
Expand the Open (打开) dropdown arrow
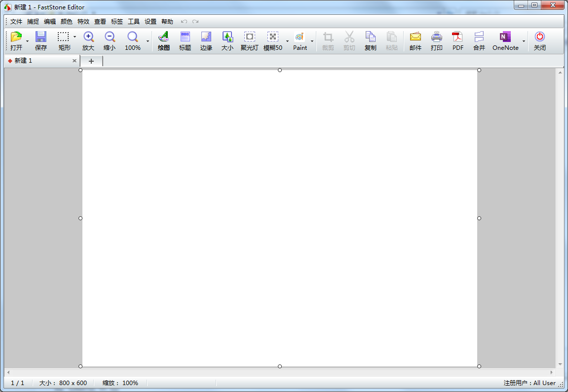point(28,41)
